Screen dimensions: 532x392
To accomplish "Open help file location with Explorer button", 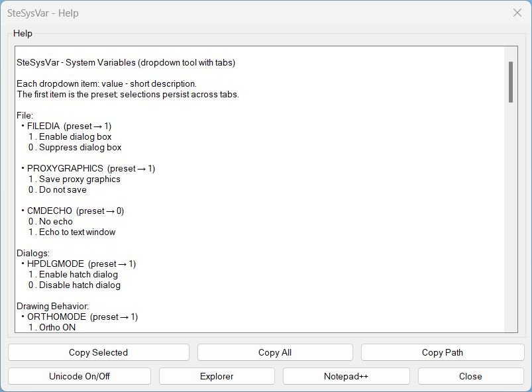I will click(217, 376).
